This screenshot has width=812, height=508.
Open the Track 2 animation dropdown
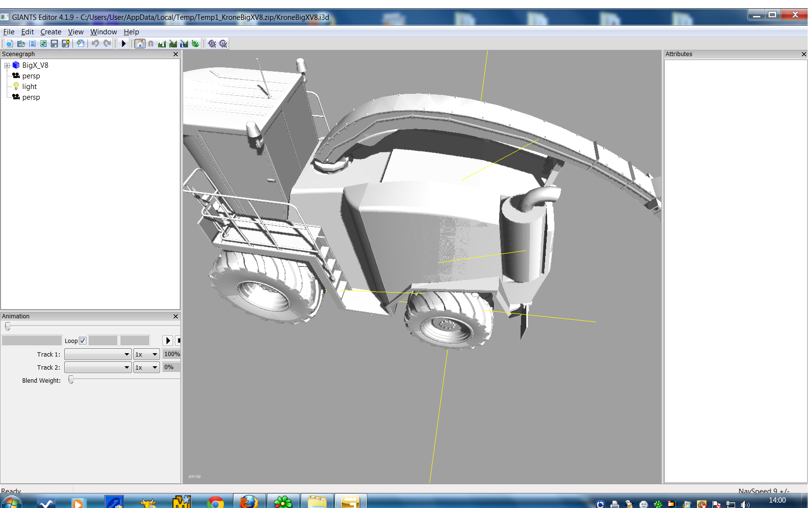tap(98, 367)
